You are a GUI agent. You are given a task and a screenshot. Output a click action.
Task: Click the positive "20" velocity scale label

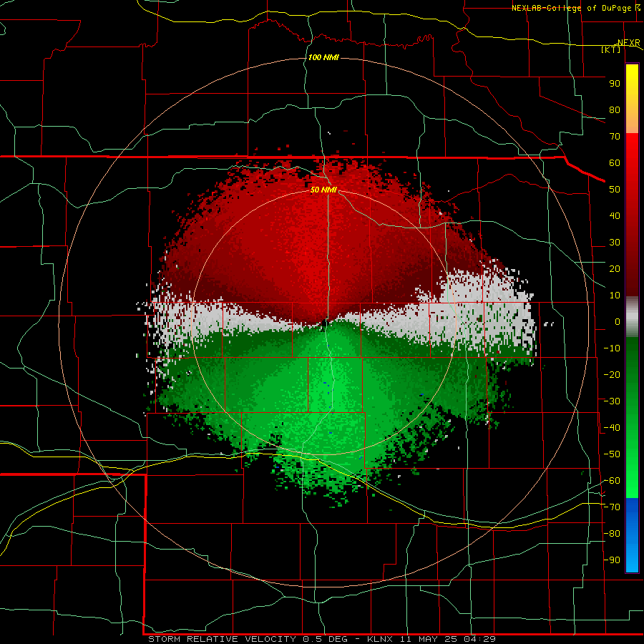[x=615, y=269]
